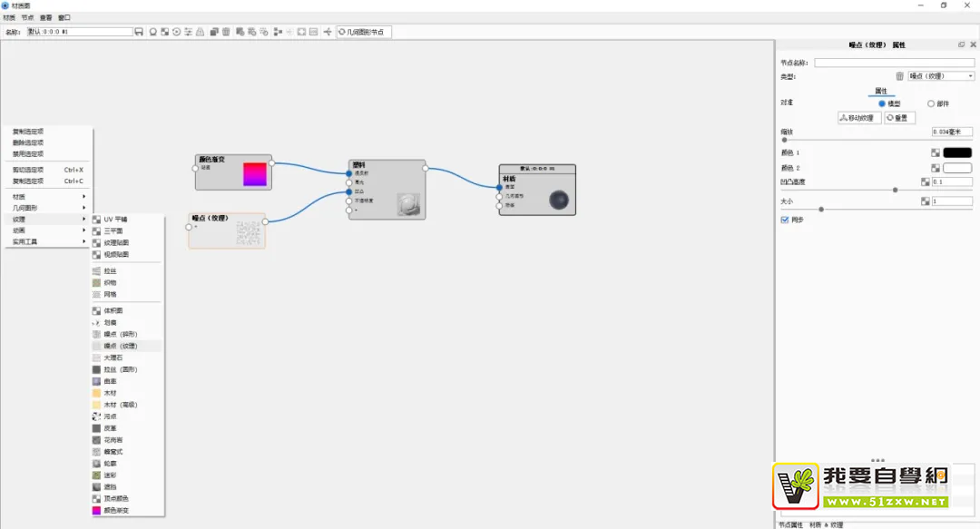Choose 大理石 texture from the submenu
The height and width of the screenshot is (529, 980).
[113, 358]
